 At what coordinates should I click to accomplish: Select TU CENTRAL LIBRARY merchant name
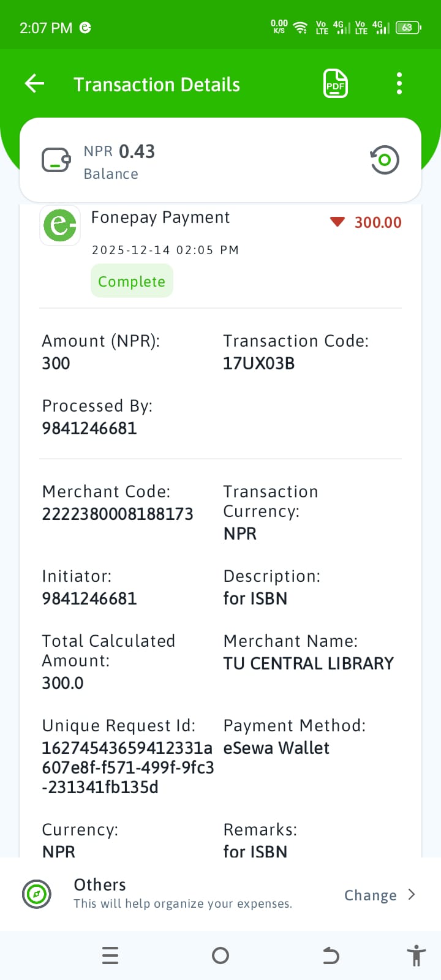point(308,663)
